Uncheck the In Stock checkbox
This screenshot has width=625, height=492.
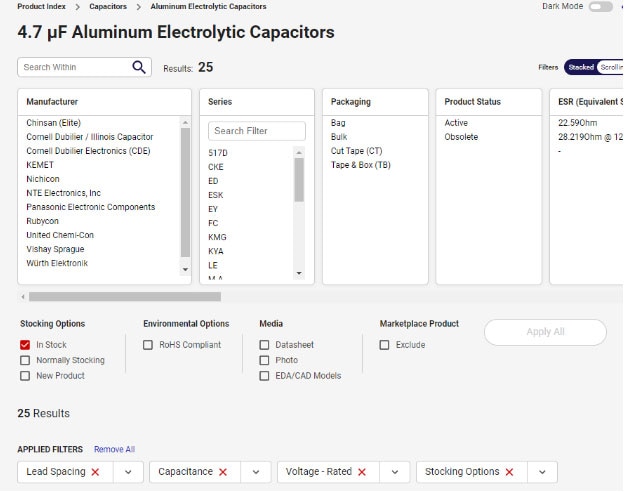[25, 345]
